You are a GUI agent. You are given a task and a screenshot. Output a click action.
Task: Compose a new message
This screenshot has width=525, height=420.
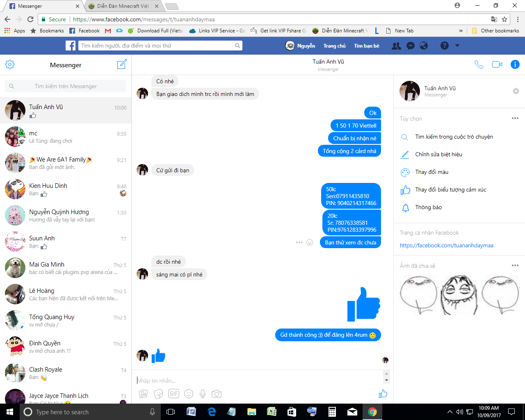[x=121, y=64]
